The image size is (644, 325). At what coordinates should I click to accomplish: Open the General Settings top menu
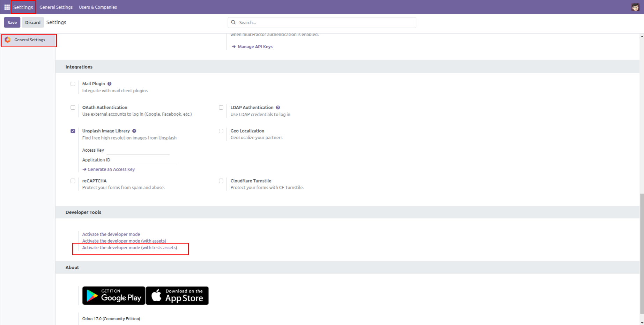click(x=56, y=7)
